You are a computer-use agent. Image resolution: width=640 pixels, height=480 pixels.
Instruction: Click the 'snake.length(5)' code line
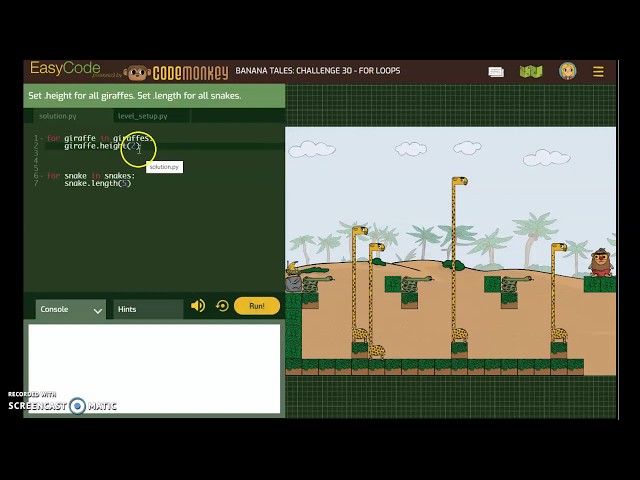tap(98, 184)
